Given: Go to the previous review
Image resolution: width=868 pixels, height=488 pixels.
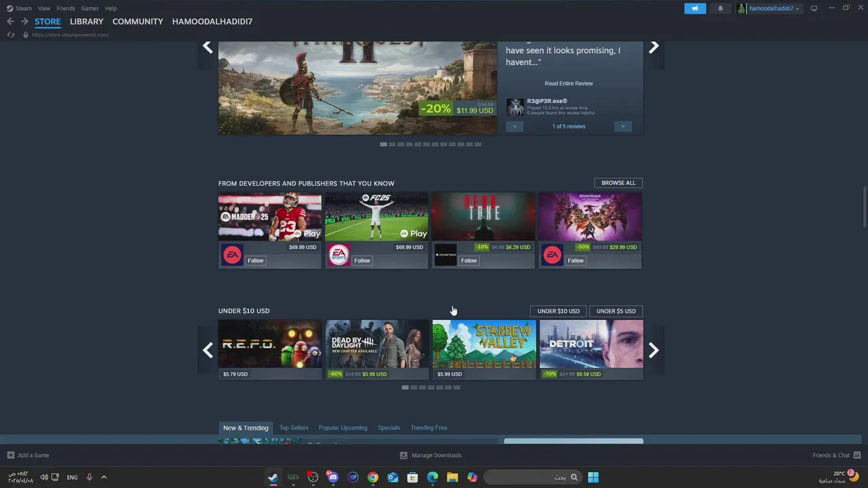Looking at the screenshot, I should tap(515, 127).
